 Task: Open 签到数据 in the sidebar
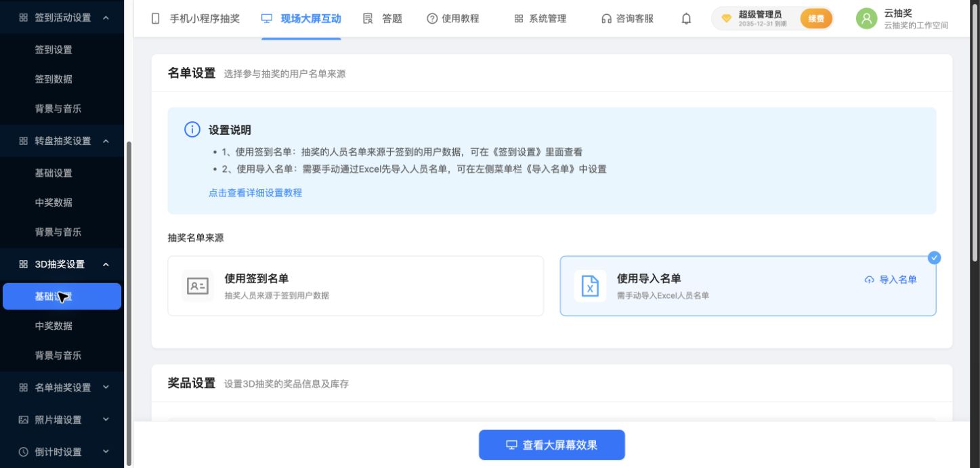pyautogui.click(x=54, y=79)
